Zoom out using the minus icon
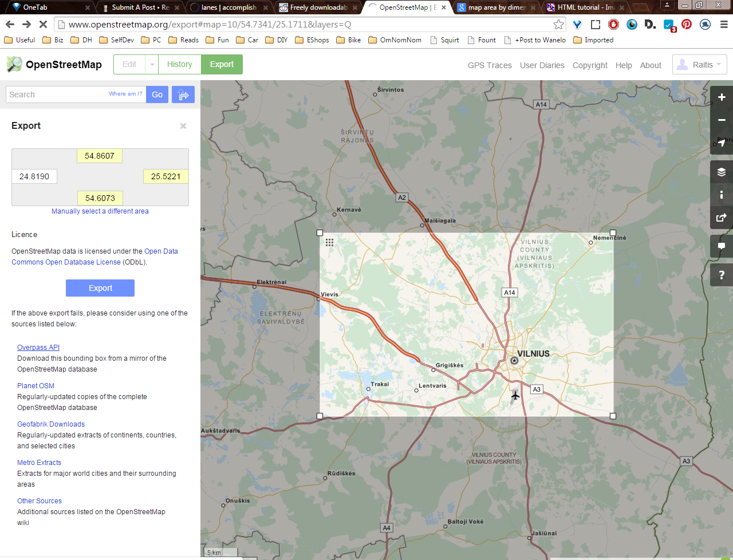Image resolution: width=733 pixels, height=560 pixels. [721, 120]
